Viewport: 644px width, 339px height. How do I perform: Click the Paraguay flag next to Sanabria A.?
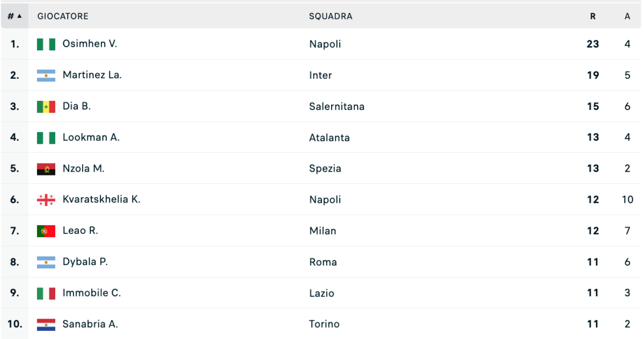pyautogui.click(x=46, y=325)
